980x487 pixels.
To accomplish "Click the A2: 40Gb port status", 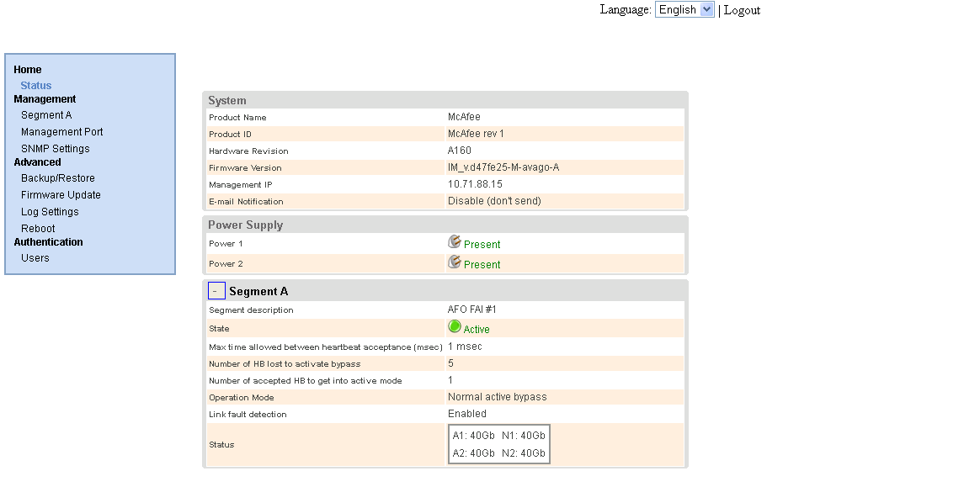I will pyautogui.click(x=474, y=453).
